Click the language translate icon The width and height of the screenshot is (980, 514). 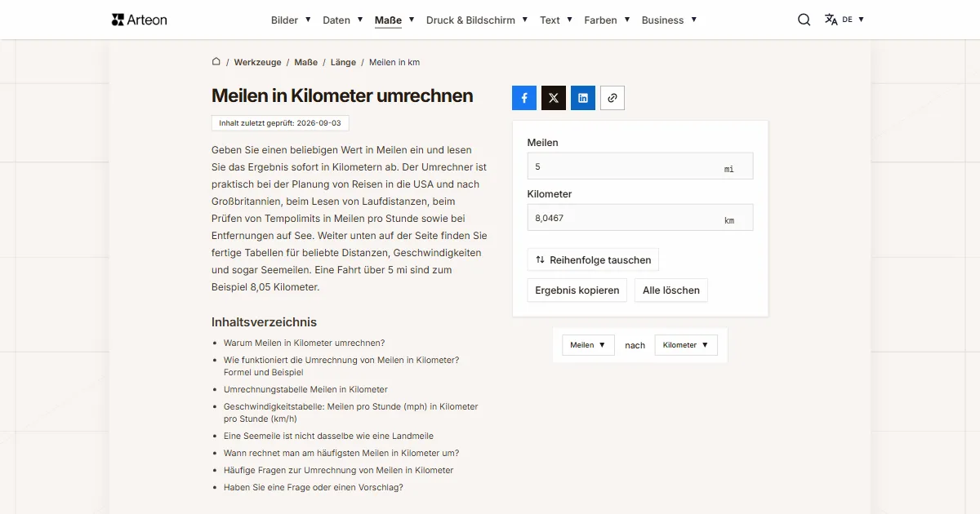point(831,20)
